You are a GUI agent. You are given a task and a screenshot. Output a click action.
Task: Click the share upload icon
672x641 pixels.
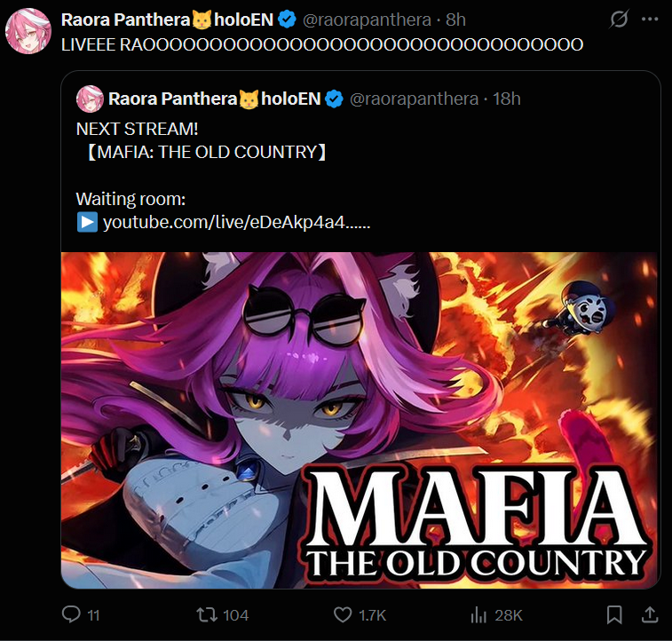click(649, 615)
